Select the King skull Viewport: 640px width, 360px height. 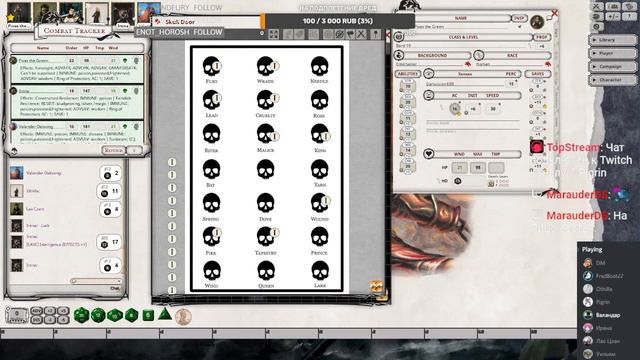pyautogui.click(x=320, y=134)
